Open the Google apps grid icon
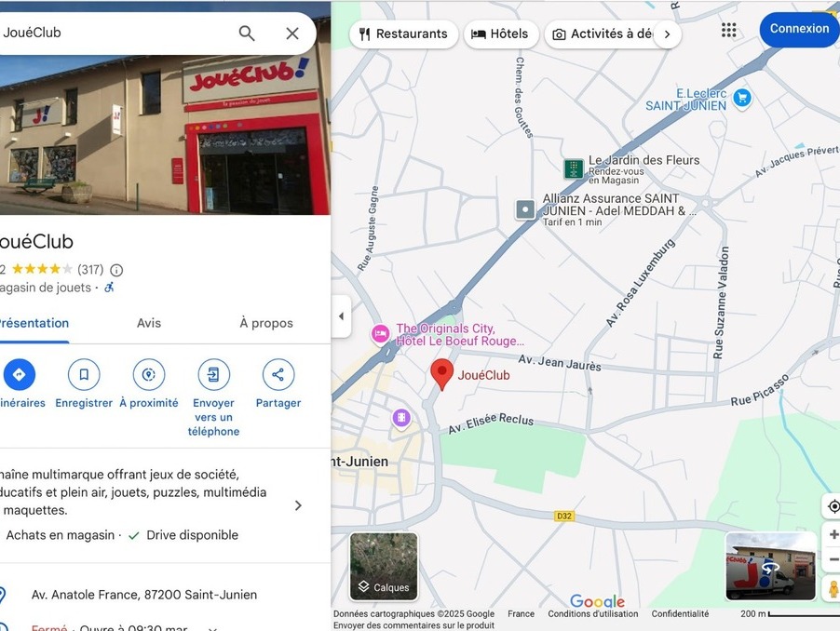840x631 pixels. pyautogui.click(x=728, y=30)
